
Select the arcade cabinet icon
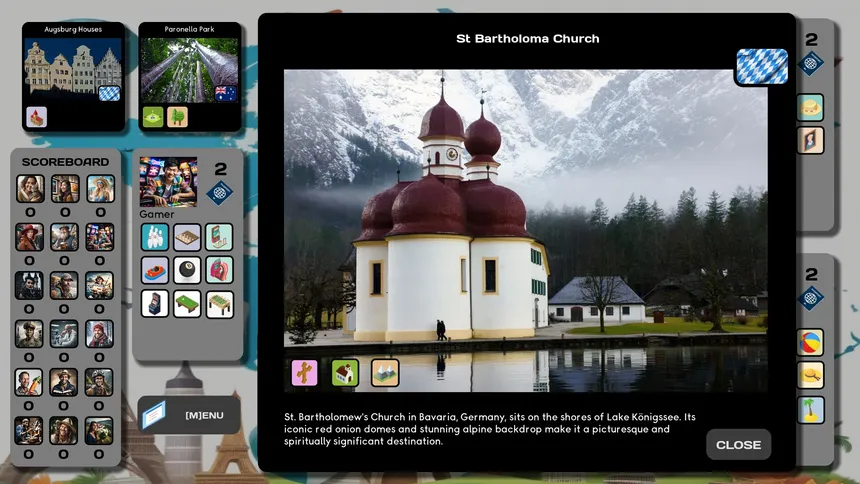coord(155,304)
